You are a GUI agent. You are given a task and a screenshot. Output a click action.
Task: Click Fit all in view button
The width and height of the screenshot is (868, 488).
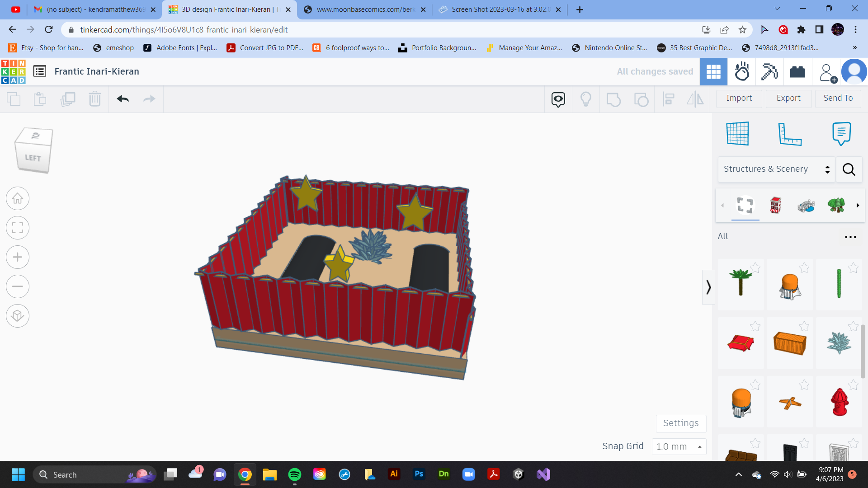(x=18, y=228)
